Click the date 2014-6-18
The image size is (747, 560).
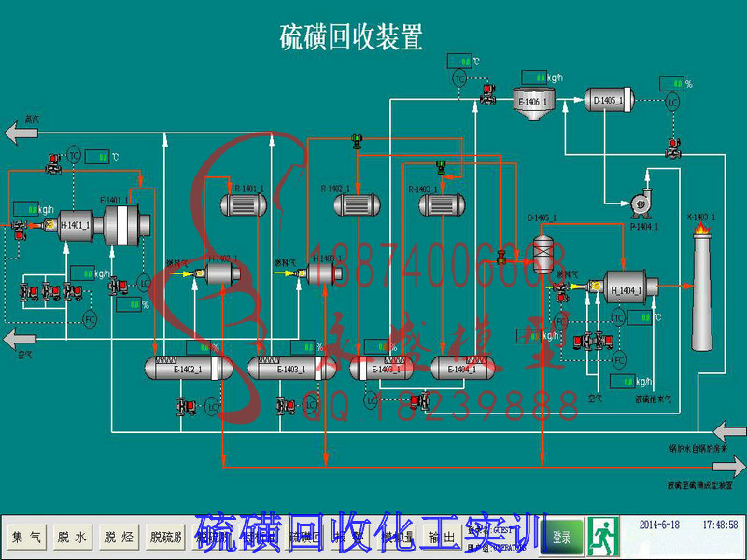coord(659,525)
